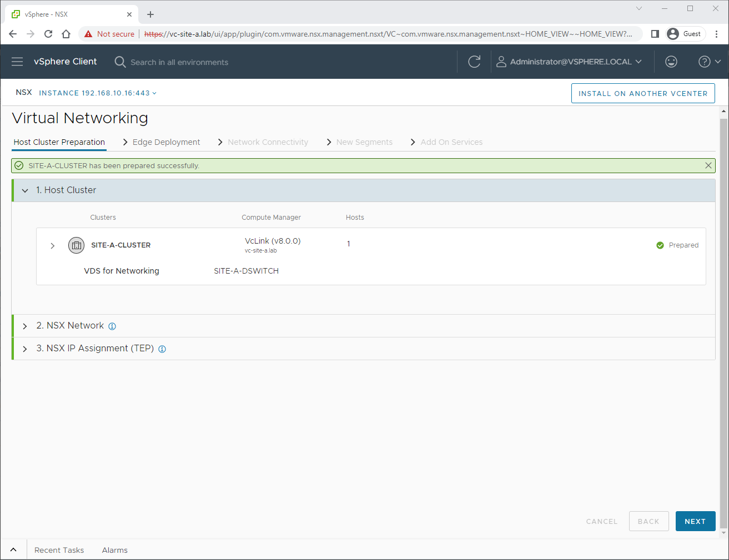Expand the SITE-A-CLUSTER row details
This screenshot has width=729, height=560.
pos(53,245)
